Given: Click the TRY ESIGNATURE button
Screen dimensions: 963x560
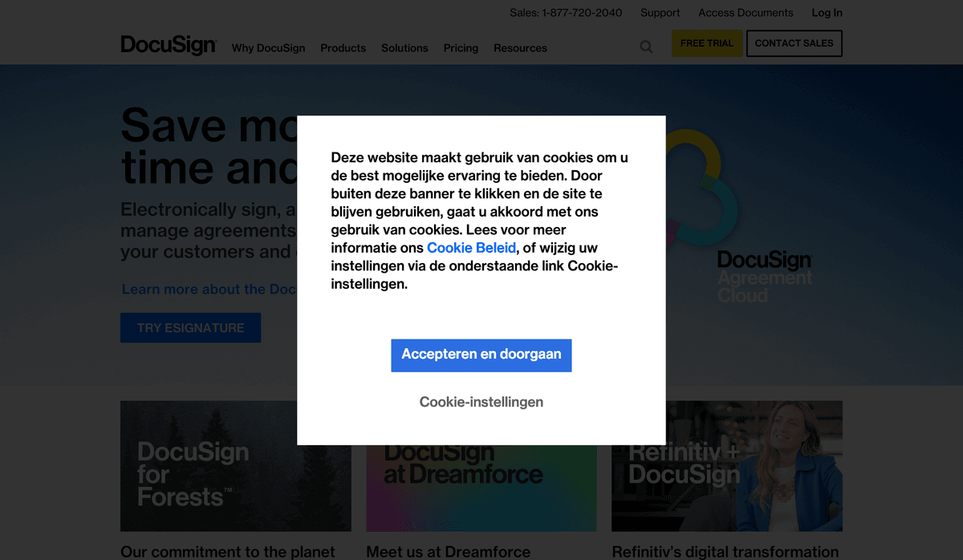Looking at the screenshot, I should (x=190, y=327).
